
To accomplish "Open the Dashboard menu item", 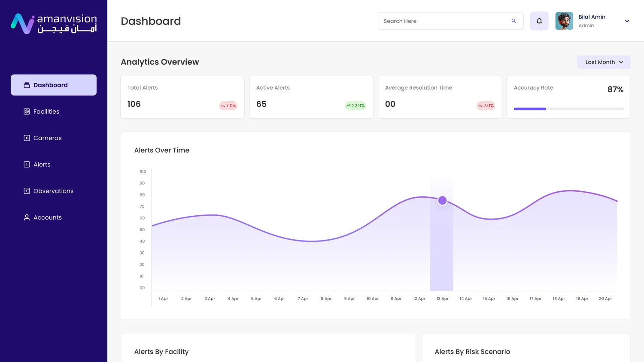I will point(54,85).
